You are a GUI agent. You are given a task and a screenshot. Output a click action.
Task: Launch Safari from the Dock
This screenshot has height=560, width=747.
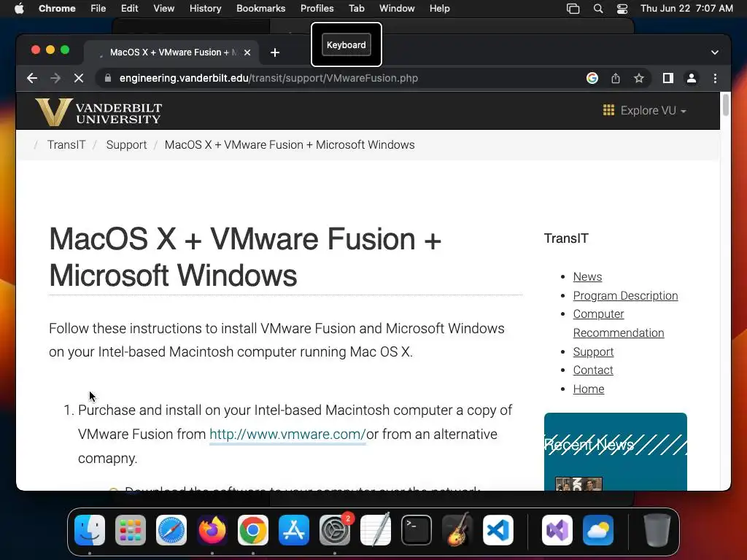[171, 530]
